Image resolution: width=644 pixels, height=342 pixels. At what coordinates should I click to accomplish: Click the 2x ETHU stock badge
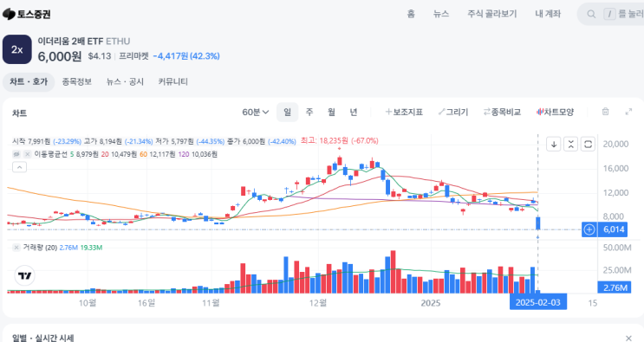16,49
